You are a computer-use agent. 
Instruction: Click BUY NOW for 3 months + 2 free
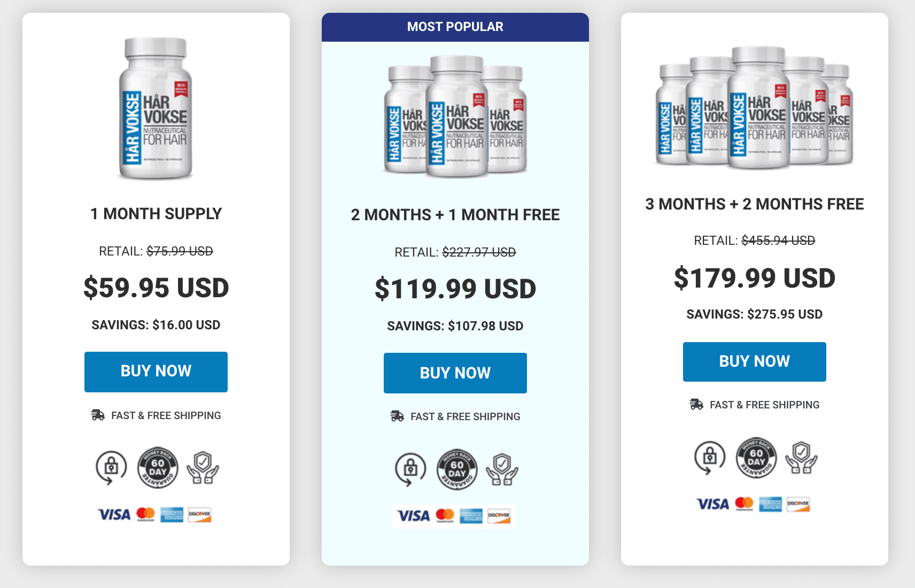click(755, 362)
